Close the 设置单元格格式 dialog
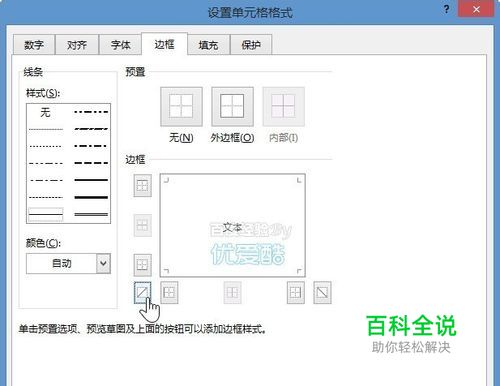The image size is (500, 386). tap(476, 9)
